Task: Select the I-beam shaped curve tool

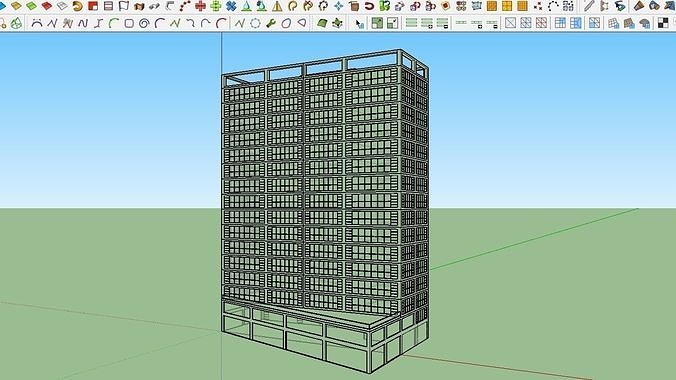Action: pos(99,23)
